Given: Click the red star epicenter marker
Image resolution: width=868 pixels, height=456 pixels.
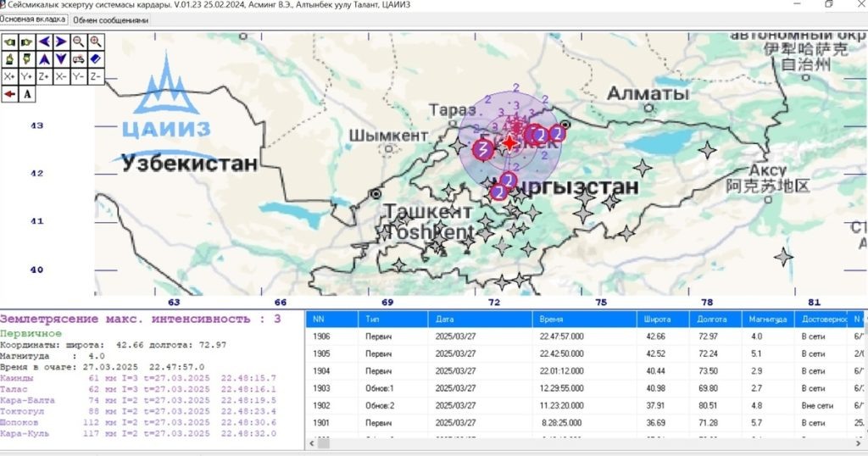Looking at the screenshot, I should 509,143.
